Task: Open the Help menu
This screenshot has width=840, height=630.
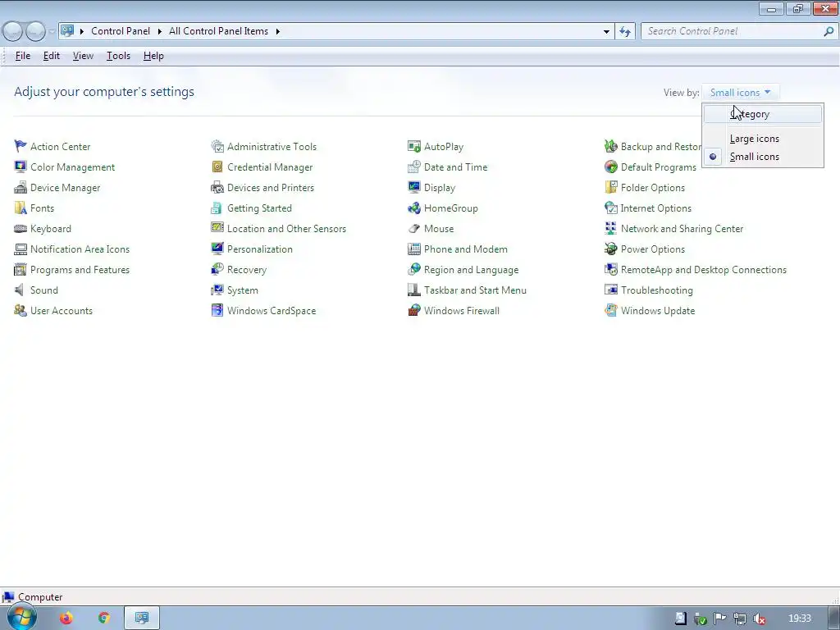Action: [153, 56]
